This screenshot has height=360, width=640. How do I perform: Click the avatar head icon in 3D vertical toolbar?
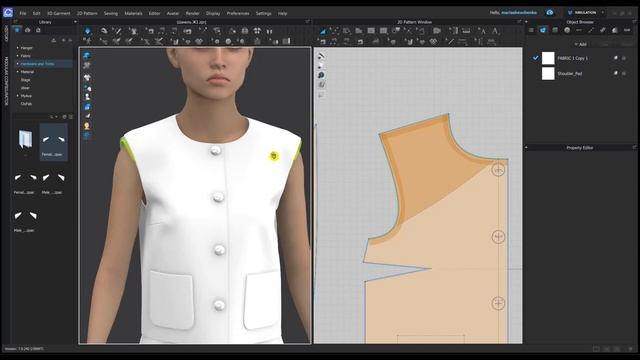(x=87, y=126)
